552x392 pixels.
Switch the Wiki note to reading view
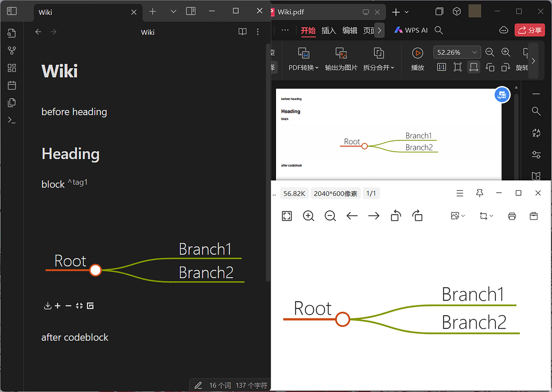click(x=242, y=32)
